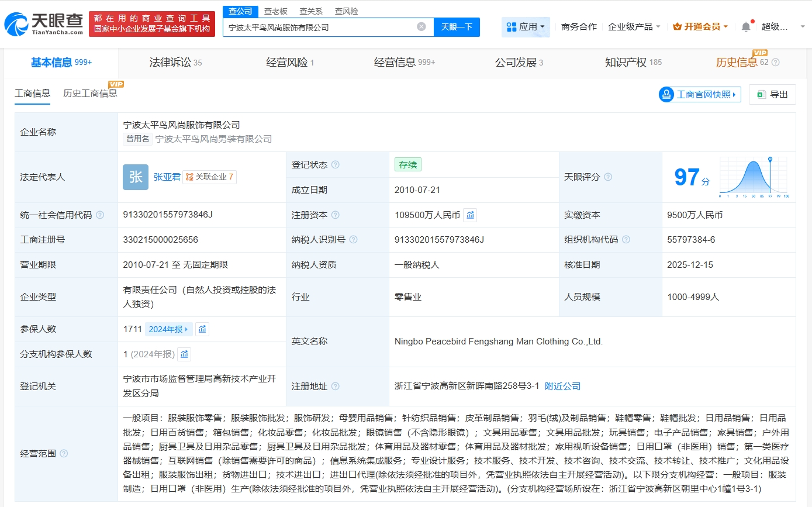
Task: Click the notification bell icon
Action: (746, 27)
